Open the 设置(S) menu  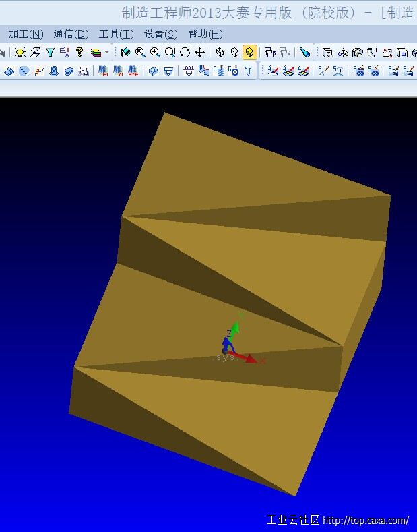coord(161,34)
